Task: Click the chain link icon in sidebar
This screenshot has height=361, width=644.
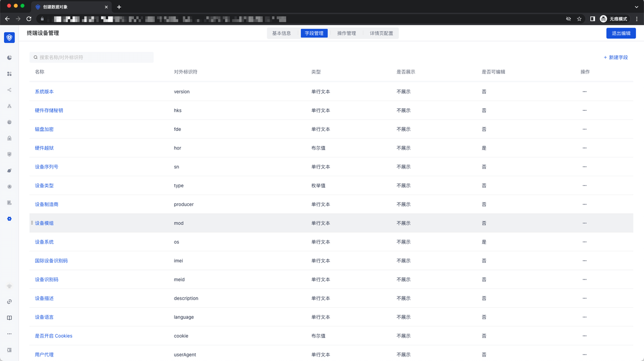Action: 9,302
